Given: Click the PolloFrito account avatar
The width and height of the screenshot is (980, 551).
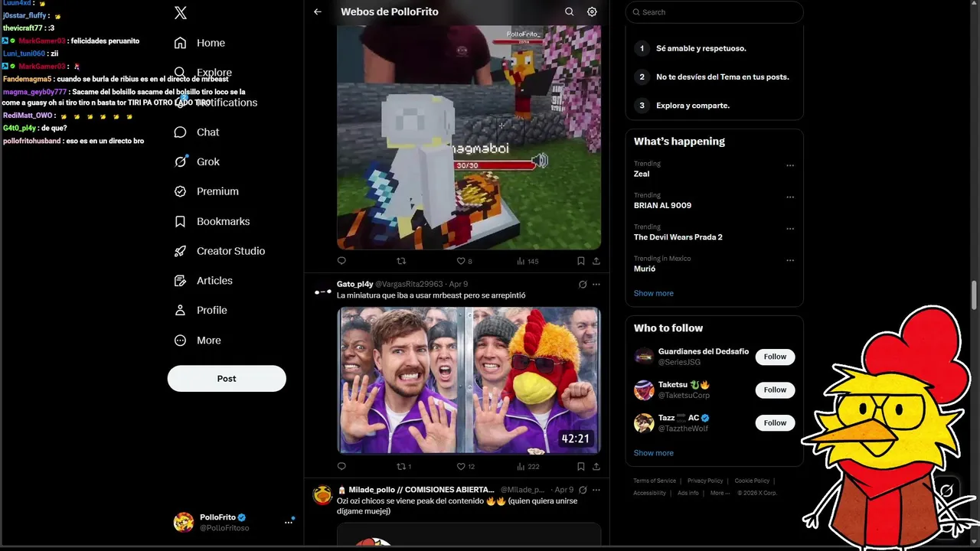Looking at the screenshot, I should pos(184,522).
